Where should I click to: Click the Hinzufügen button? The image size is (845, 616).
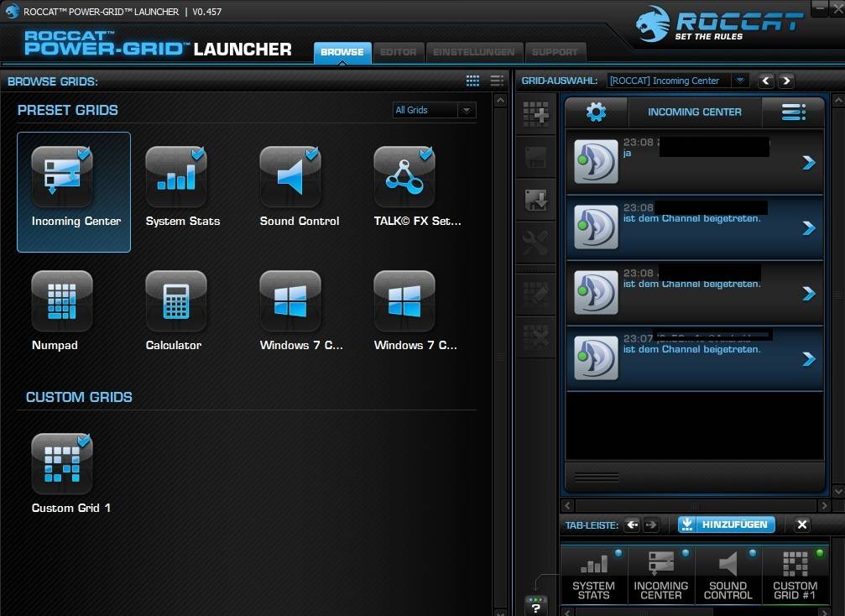(x=727, y=525)
